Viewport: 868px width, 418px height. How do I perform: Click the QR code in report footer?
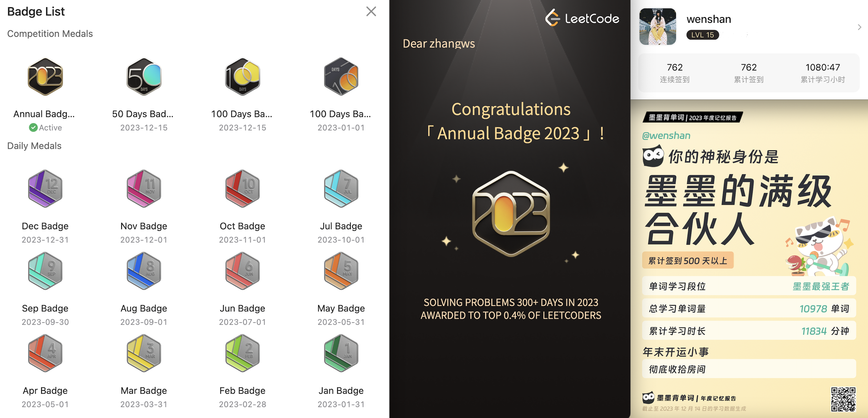point(843,399)
